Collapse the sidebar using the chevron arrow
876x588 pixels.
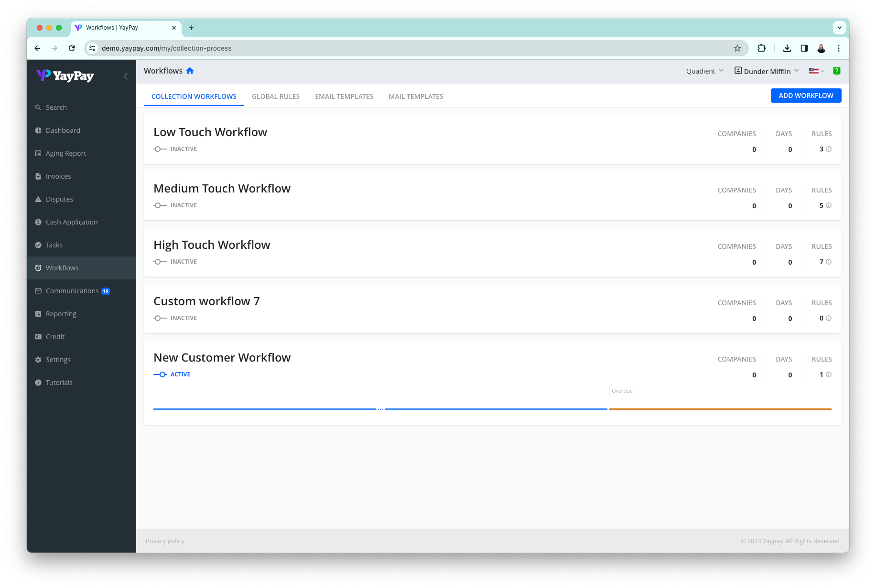(x=125, y=76)
